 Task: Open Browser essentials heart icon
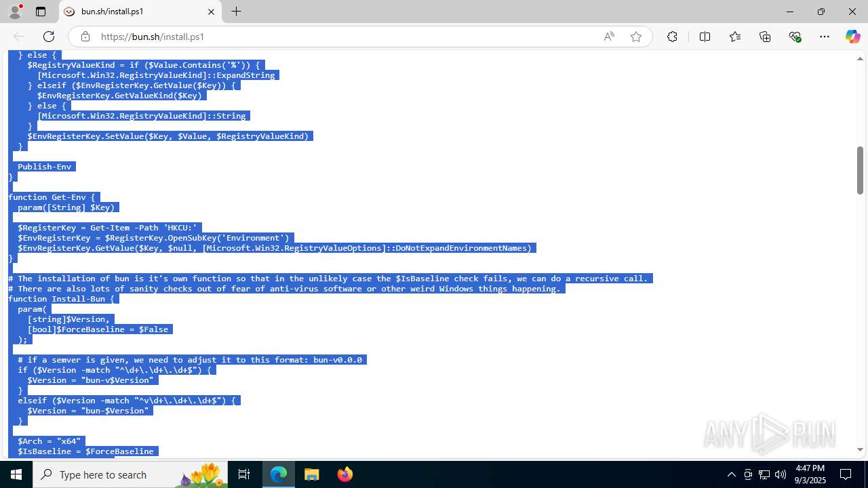click(795, 37)
